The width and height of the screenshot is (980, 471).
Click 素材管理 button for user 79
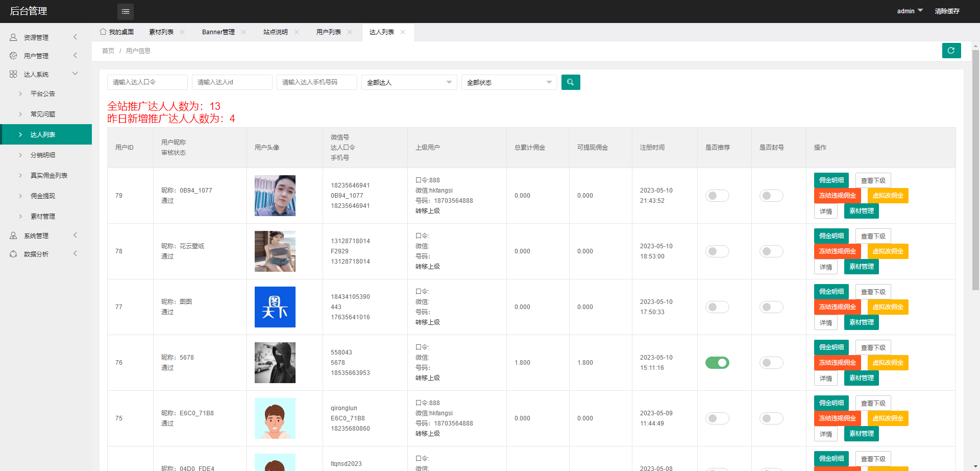(862, 211)
